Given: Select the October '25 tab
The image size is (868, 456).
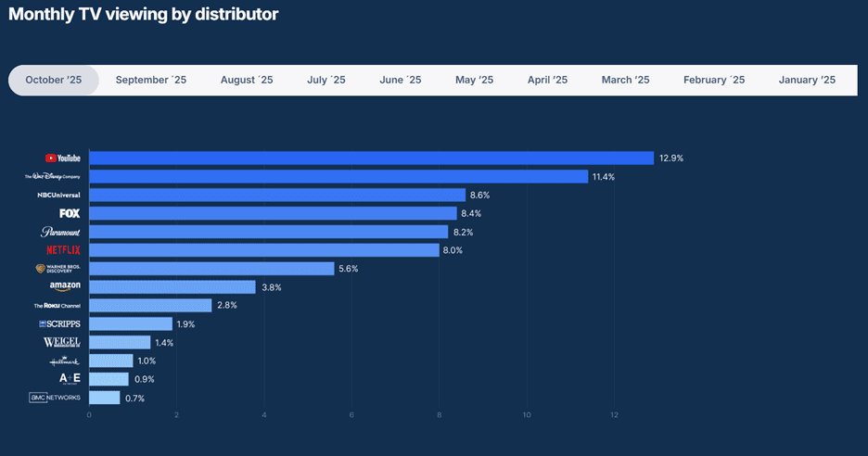Looking at the screenshot, I should [x=54, y=80].
